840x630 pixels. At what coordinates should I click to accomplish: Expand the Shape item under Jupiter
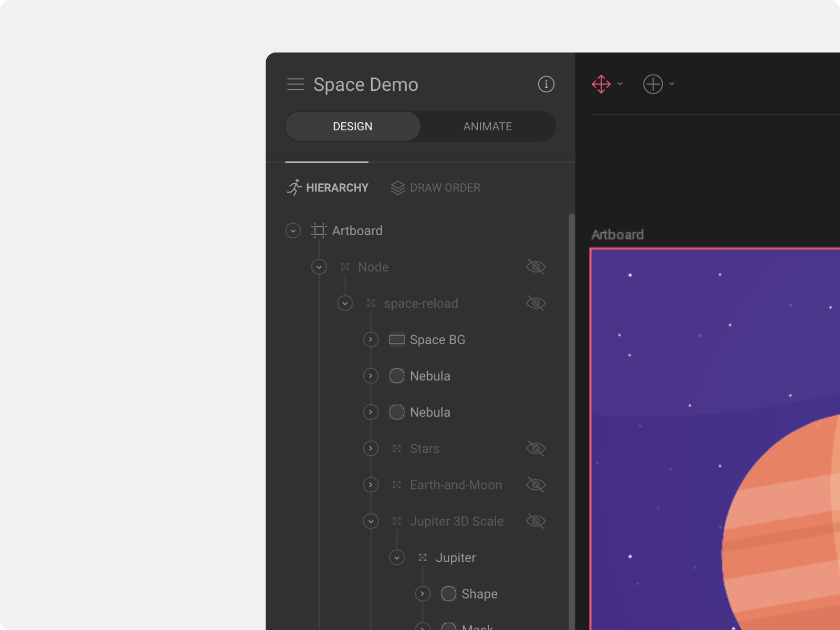pos(423,594)
